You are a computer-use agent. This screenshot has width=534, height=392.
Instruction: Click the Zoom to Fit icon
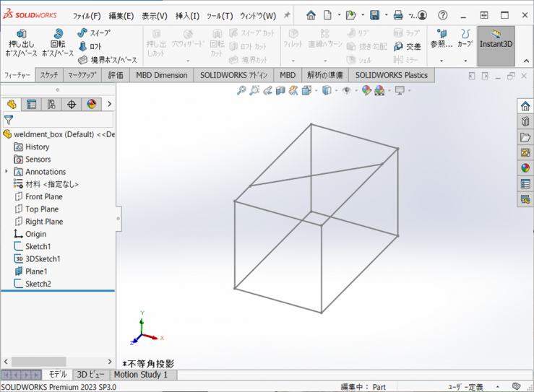click(242, 90)
